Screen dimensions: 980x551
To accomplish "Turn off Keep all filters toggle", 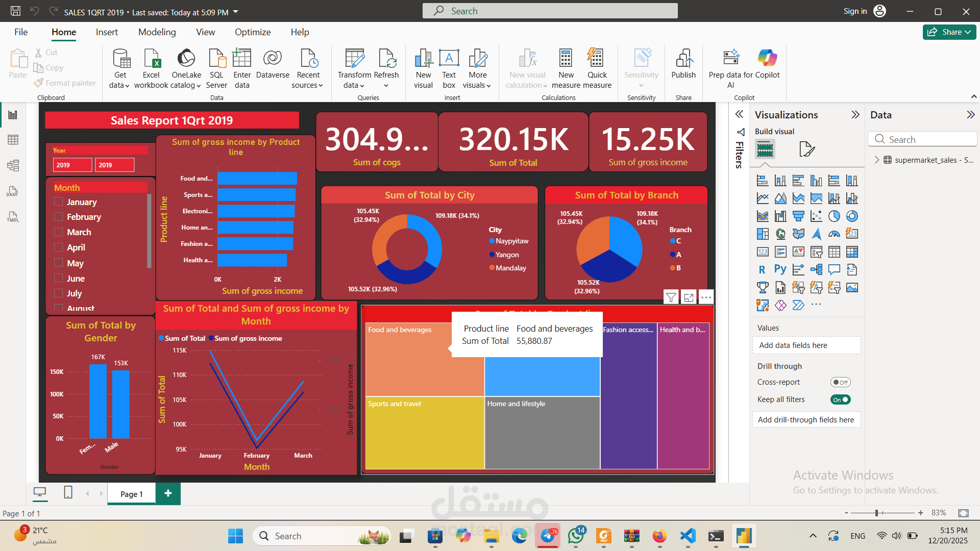I will click(x=840, y=400).
